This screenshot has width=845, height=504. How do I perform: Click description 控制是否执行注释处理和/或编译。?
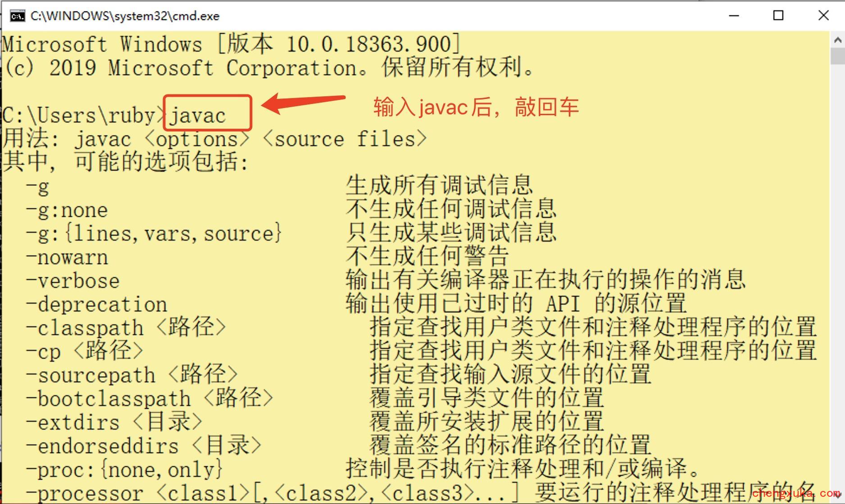point(523,469)
